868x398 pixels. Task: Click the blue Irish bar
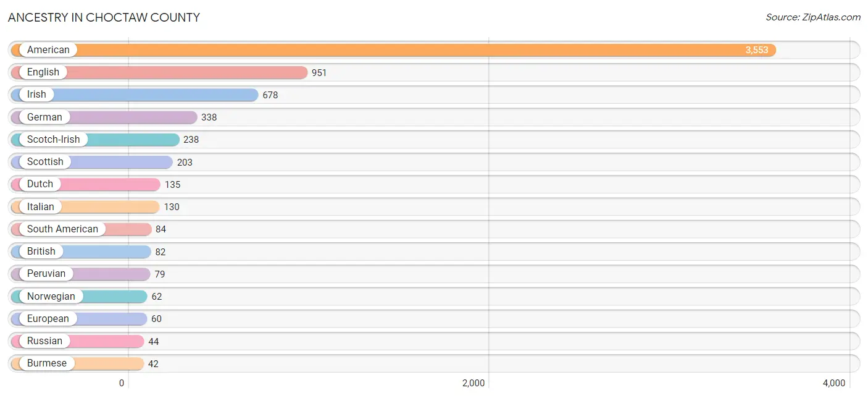135,95
